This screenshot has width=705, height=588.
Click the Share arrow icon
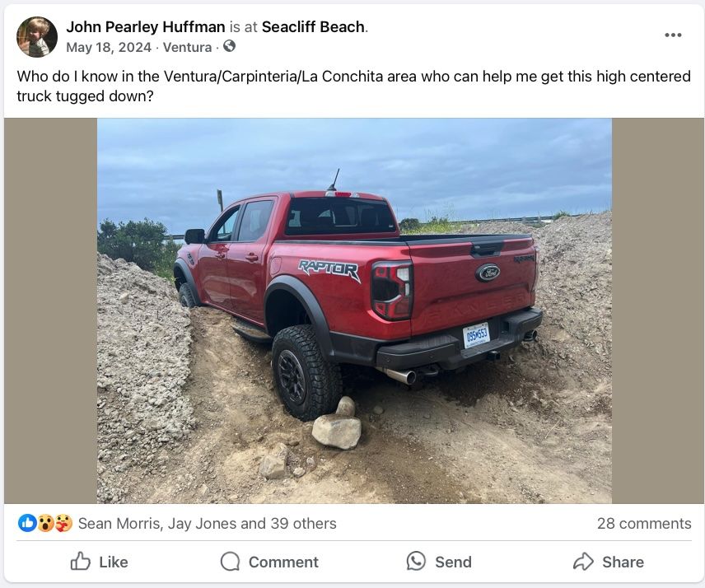point(583,561)
